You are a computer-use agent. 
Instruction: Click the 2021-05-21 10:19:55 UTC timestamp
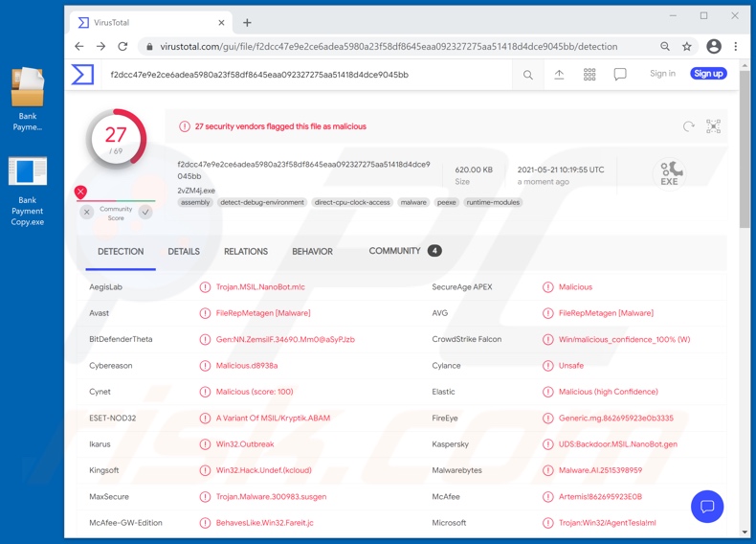pos(561,170)
